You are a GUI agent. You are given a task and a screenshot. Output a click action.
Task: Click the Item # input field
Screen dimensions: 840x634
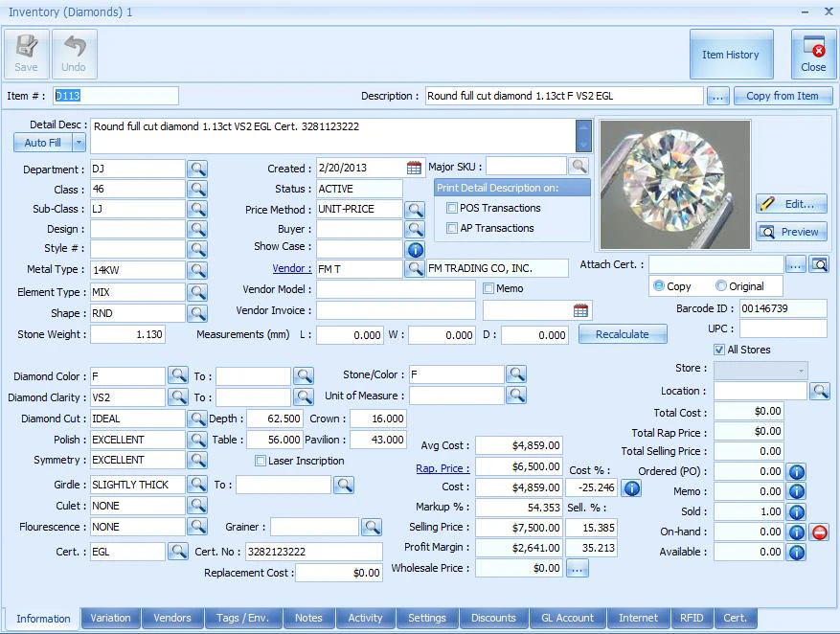tap(115, 96)
